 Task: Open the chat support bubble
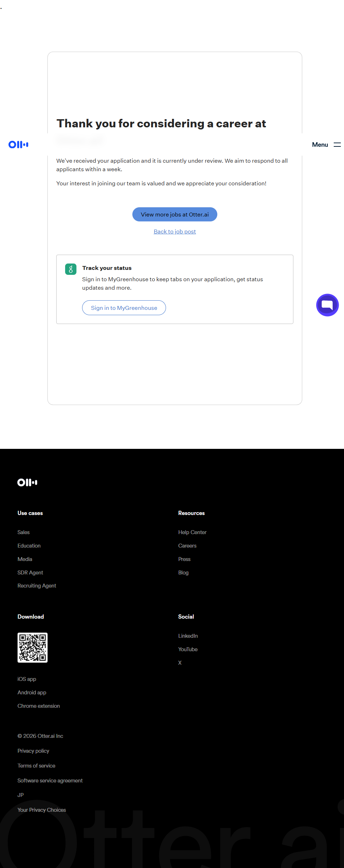coord(327,305)
